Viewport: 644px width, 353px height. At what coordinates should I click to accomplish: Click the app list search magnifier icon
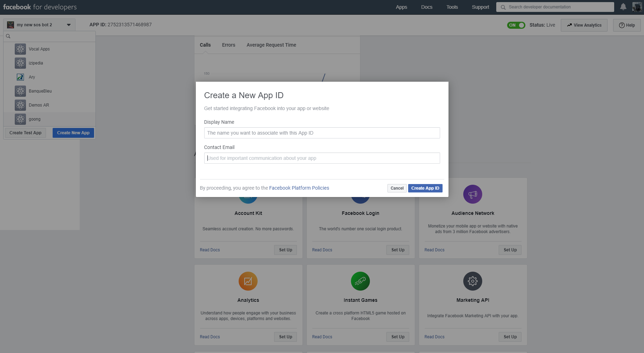click(8, 36)
